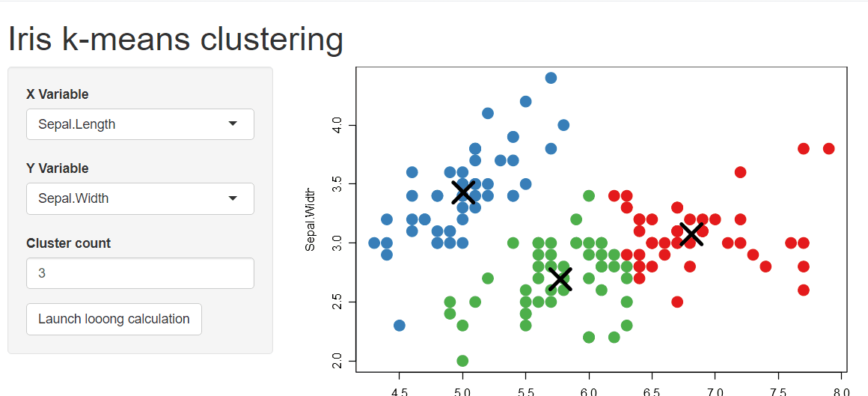This screenshot has width=868, height=396.
Task: Click the Y Variable label text
Action: coord(58,168)
